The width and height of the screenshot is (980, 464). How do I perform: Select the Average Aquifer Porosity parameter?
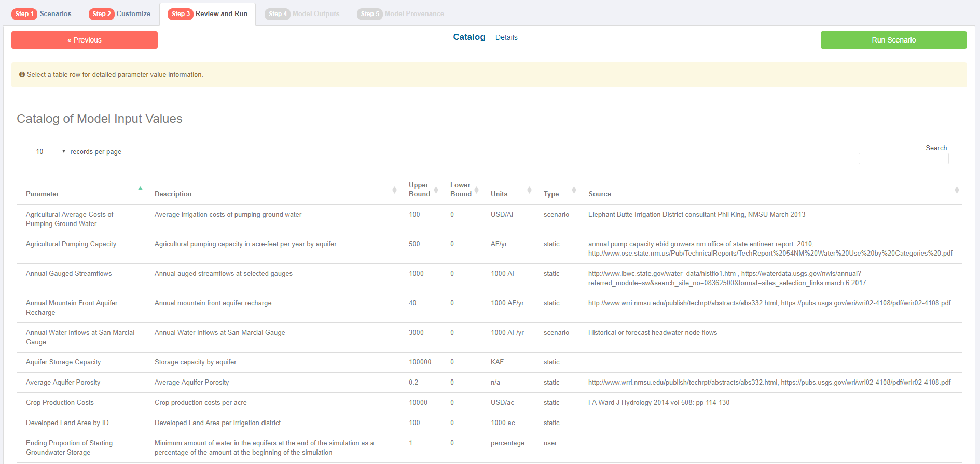[63, 383]
